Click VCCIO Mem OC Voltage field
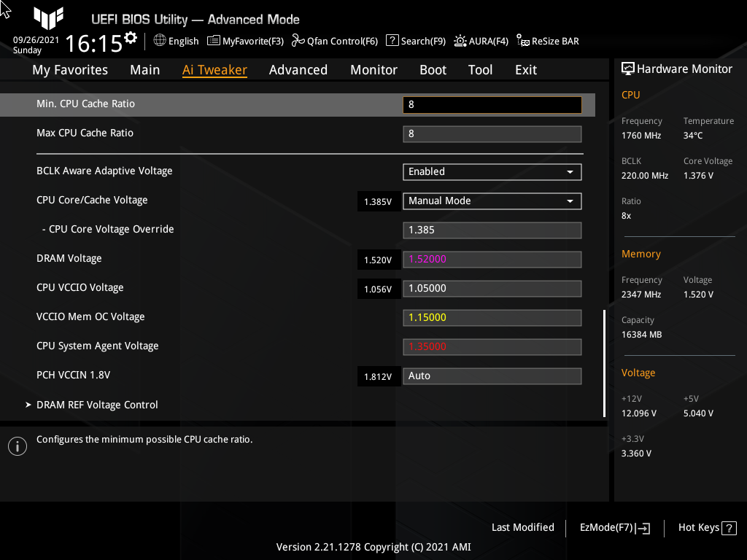Screen dimensions: 747x560 click(x=492, y=318)
